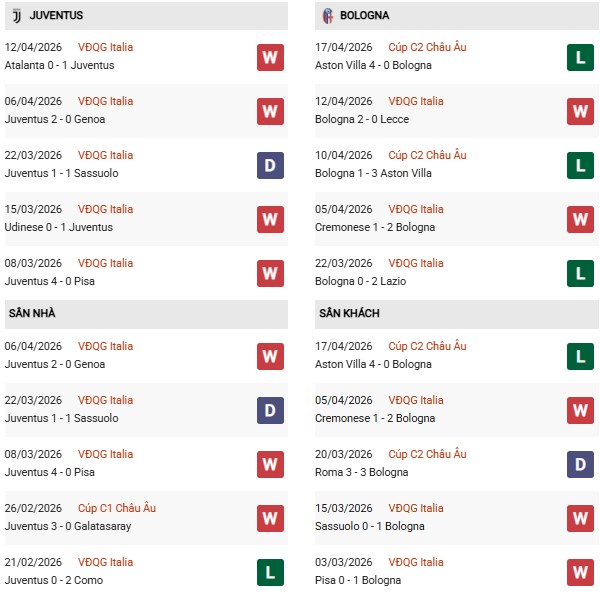This screenshot has height=594, width=600.
Task: Select the JUVENTUS section header
Action: click(x=58, y=16)
